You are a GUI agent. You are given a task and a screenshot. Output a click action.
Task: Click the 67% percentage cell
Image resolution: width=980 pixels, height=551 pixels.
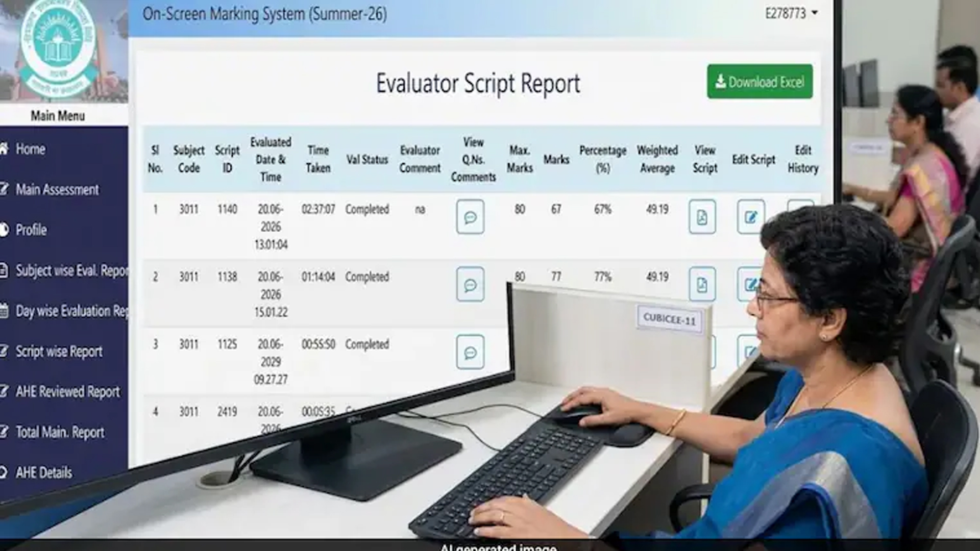point(603,209)
